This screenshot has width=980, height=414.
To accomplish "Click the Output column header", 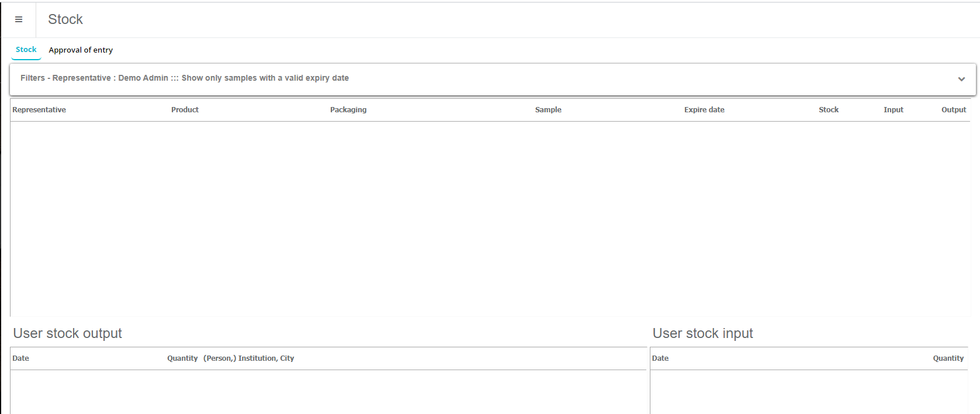I will point(954,110).
